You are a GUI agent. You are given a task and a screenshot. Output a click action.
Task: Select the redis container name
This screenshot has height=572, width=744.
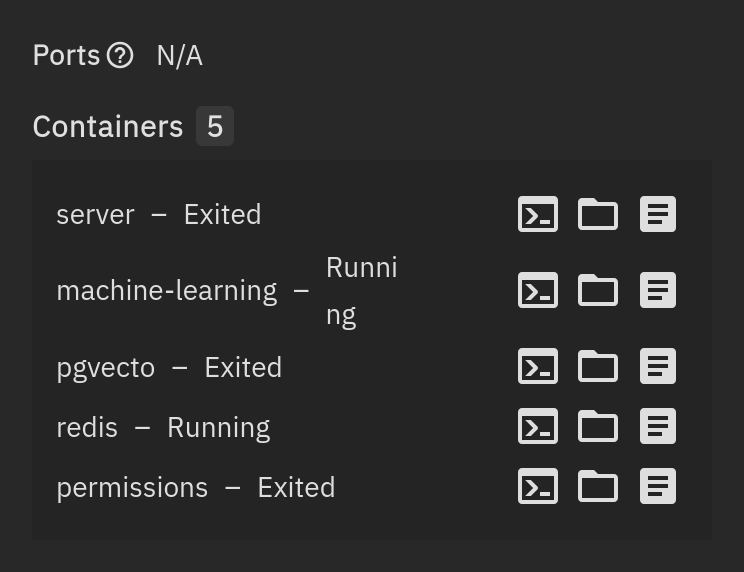click(x=87, y=428)
